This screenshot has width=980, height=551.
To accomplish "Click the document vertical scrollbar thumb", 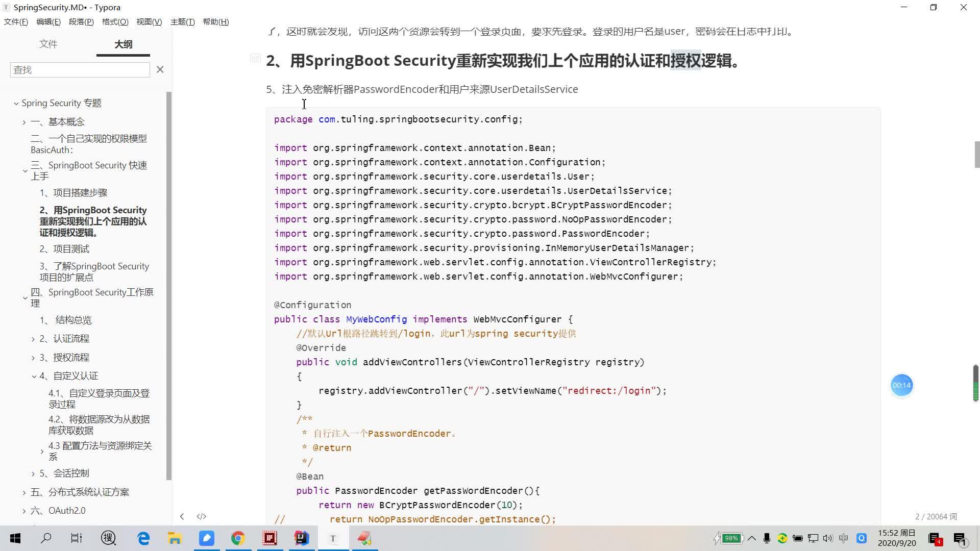I will (x=977, y=154).
